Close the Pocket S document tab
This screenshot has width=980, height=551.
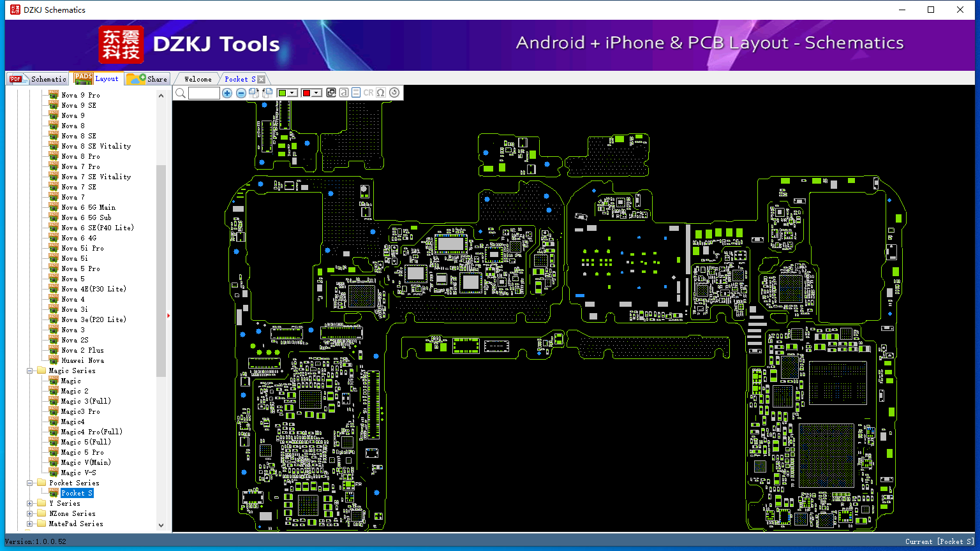pyautogui.click(x=261, y=79)
